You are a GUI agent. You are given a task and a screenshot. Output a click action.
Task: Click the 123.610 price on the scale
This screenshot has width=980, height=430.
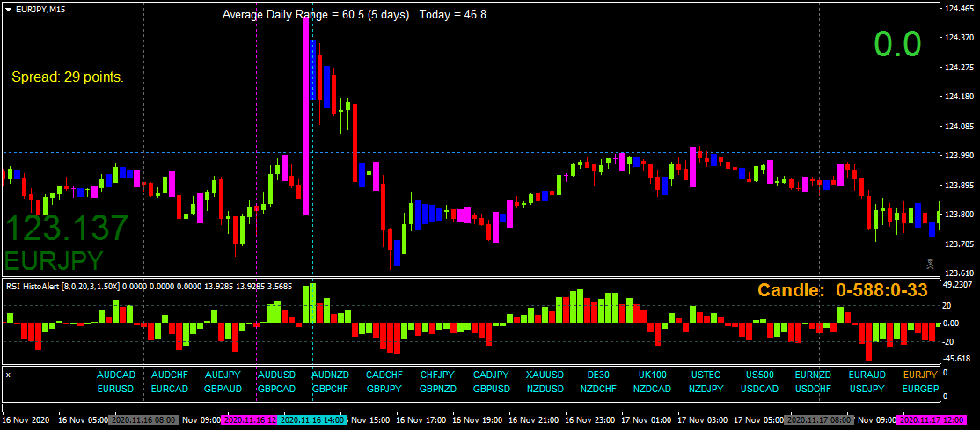point(961,273)
